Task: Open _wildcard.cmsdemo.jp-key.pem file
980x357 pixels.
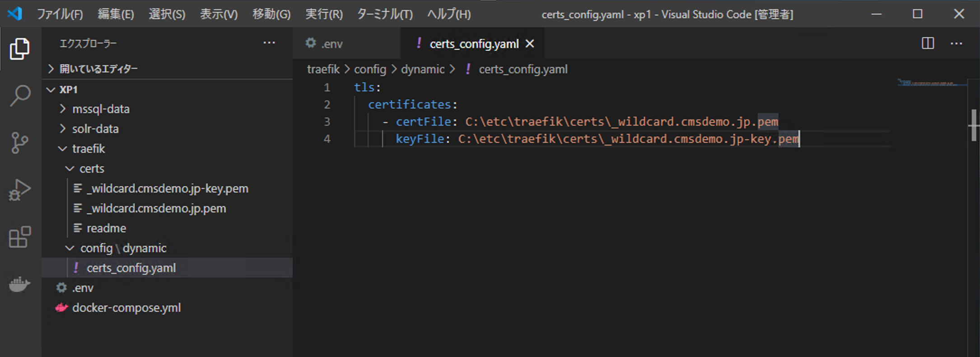Action: tap(168, 188)
